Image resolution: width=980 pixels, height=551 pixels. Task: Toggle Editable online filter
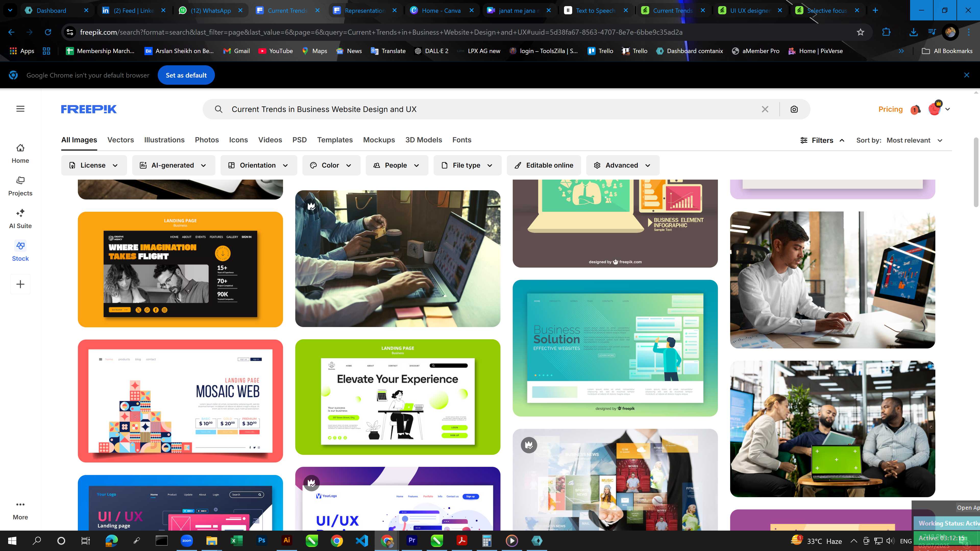[x=544, y=165]
